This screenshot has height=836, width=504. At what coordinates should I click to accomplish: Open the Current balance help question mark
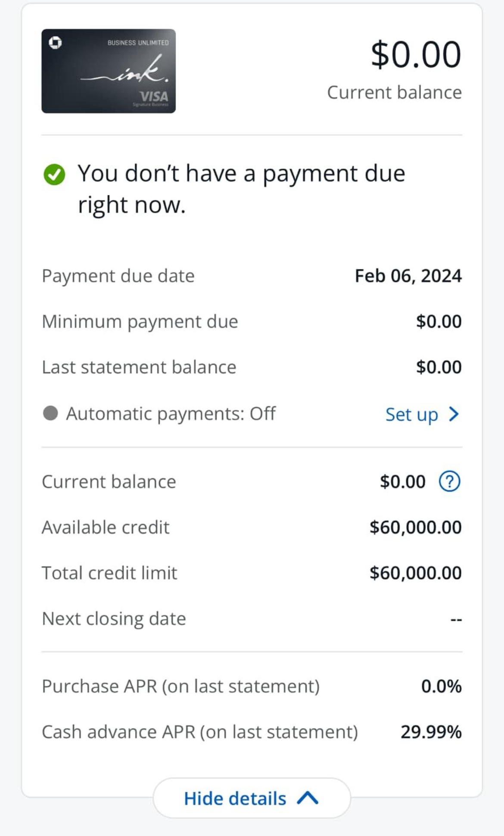click(449, 481)
